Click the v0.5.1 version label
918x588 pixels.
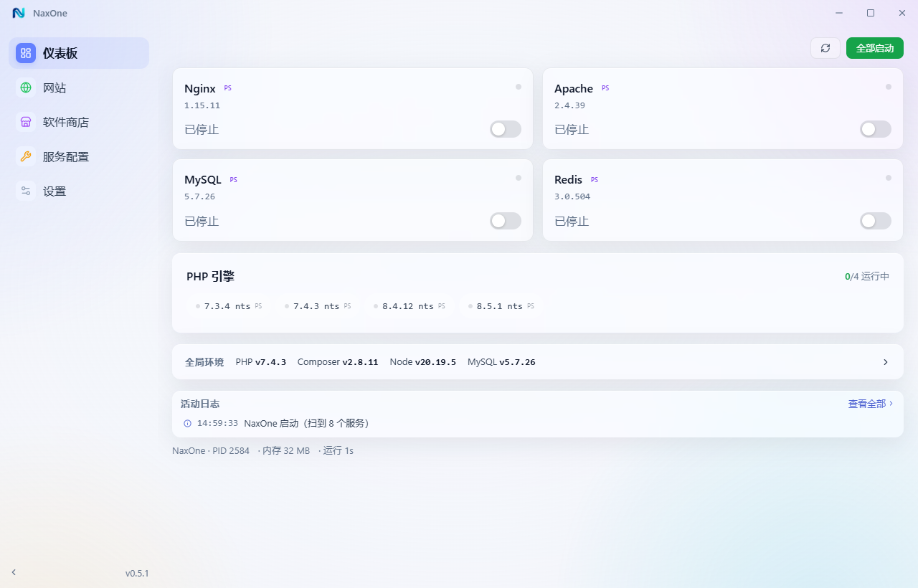coord(137,574)
